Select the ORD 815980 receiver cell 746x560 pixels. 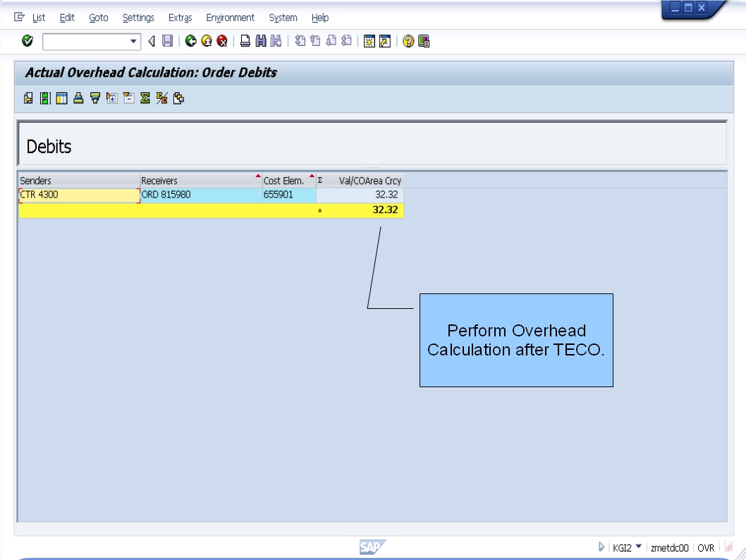click(x=201, y=195)
